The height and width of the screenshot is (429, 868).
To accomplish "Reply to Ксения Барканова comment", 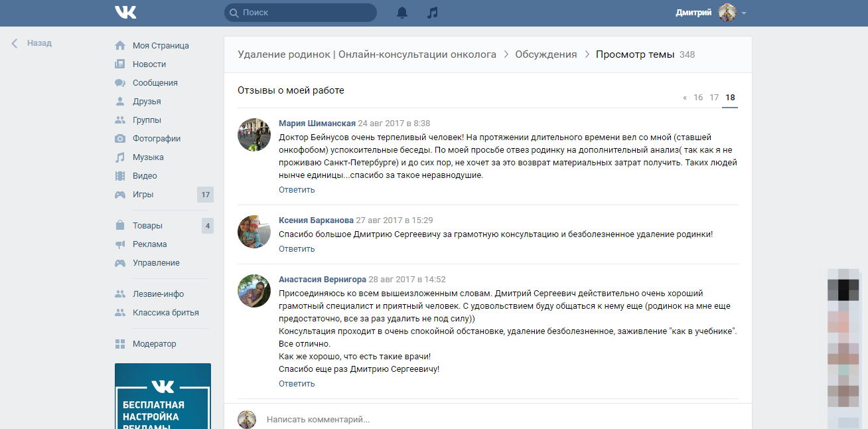I will (297, 249).
